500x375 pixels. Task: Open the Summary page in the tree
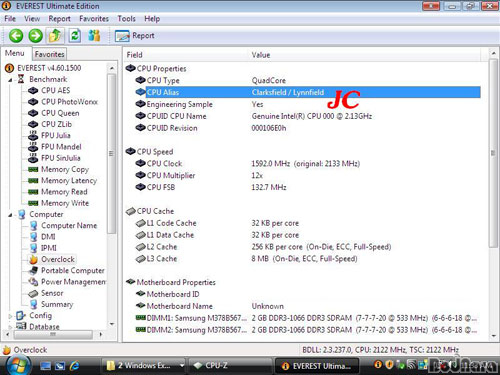pyautogui.click(x=57, y=304)
